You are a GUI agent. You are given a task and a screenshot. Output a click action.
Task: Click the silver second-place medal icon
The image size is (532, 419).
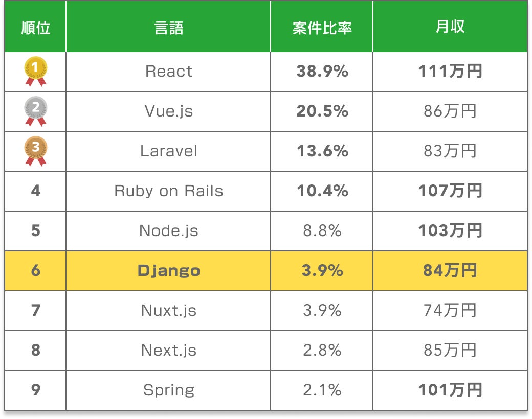point(35,111)
